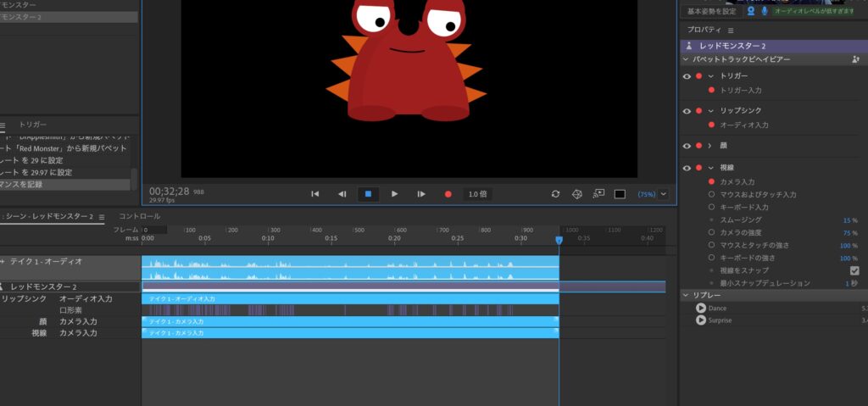The height and width of the screenshot is (406, 868).
Task: Toggle the camera input icon
Action: pos(751,11)
